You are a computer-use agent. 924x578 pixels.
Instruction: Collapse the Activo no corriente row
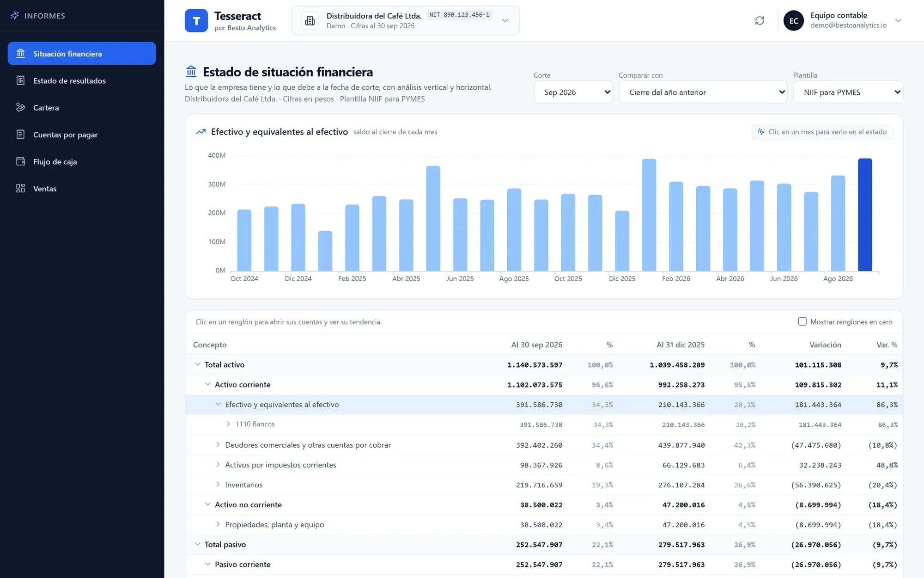208,504
